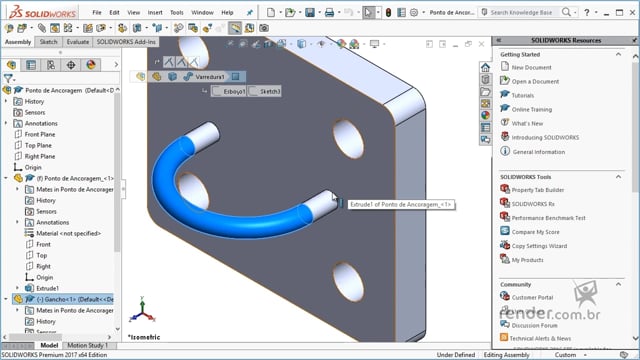Toggle the pushpin next to Help menu

[x=249, y=13]
